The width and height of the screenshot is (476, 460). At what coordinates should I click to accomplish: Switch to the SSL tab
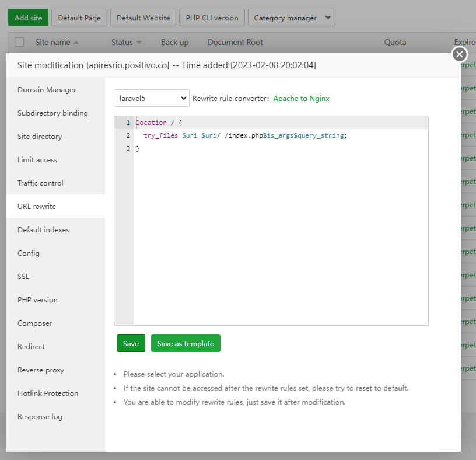click(23, 277)
